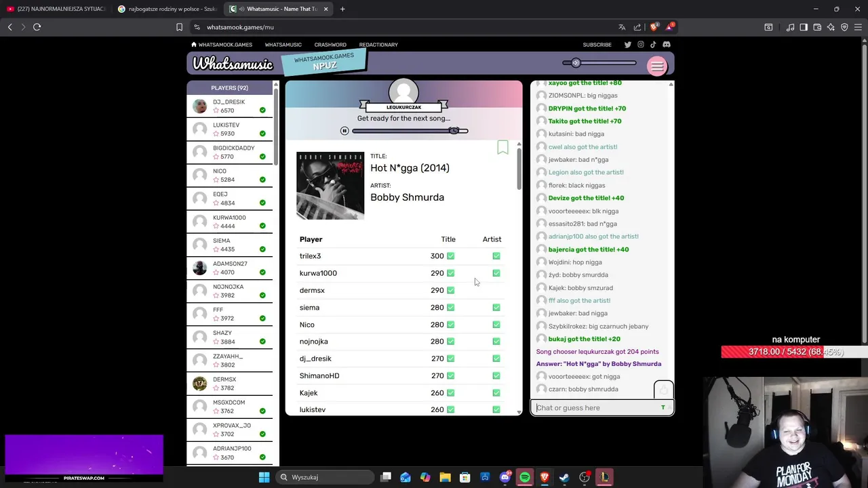This screenshot has width=868, height=488.
Task: Adjust the volume slider in header
Action: coord(599,63)
